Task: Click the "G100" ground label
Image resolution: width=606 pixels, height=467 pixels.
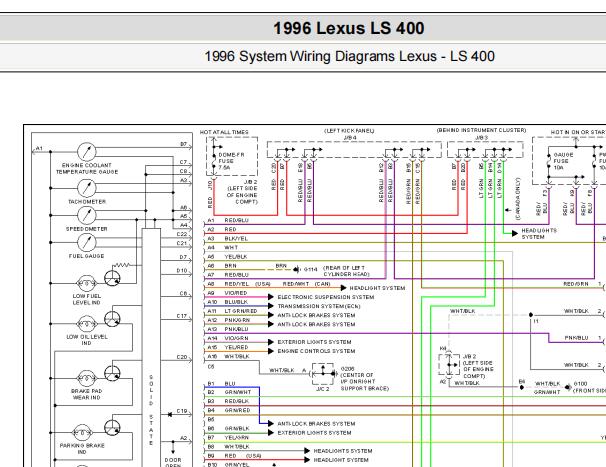Action: pos(580,384)
